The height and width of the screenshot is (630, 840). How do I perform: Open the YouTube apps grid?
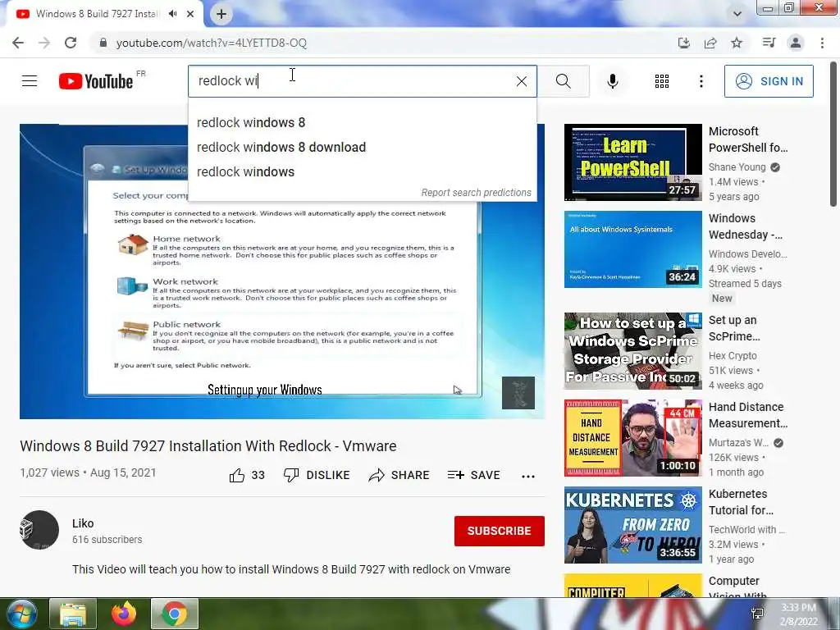click(662, 81)
